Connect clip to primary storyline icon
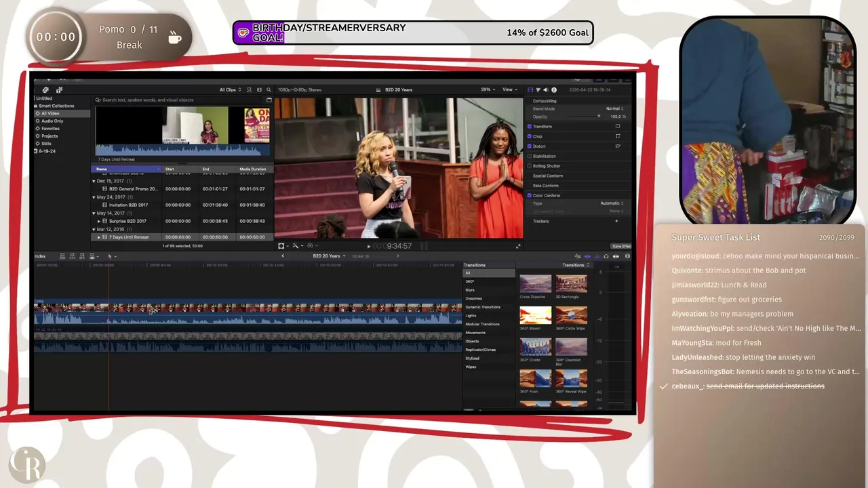Viewport: 868px width, 488px height. 62,256
